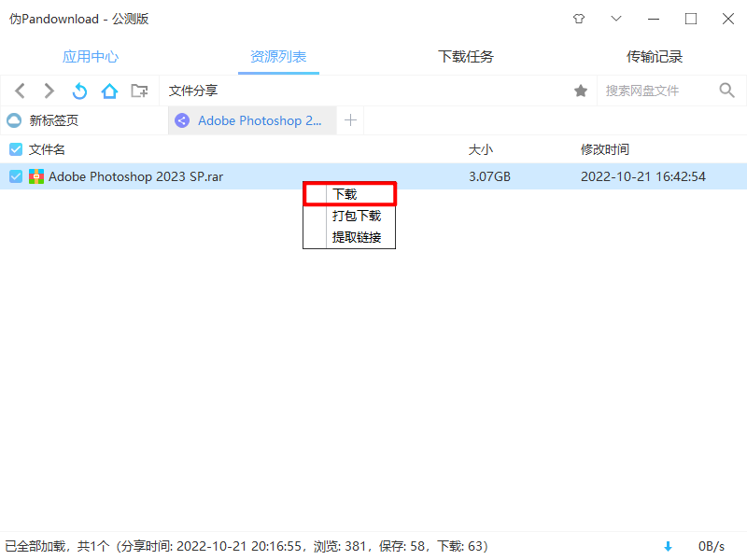Viewport: 747px width, 560px height.
Task: Click the 2022-10-21 16:42:54 date cell
Action: pos(643,176)
